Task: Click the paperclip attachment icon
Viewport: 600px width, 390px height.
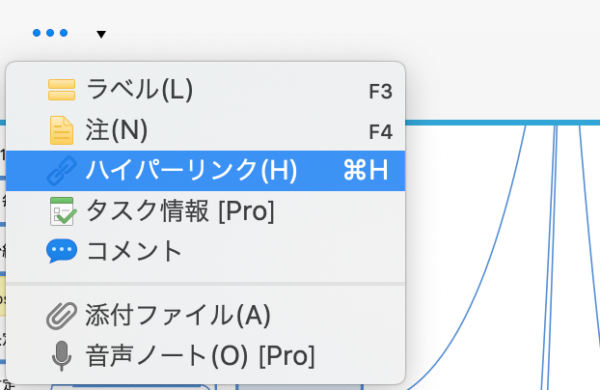Action: tap(62, 316)
